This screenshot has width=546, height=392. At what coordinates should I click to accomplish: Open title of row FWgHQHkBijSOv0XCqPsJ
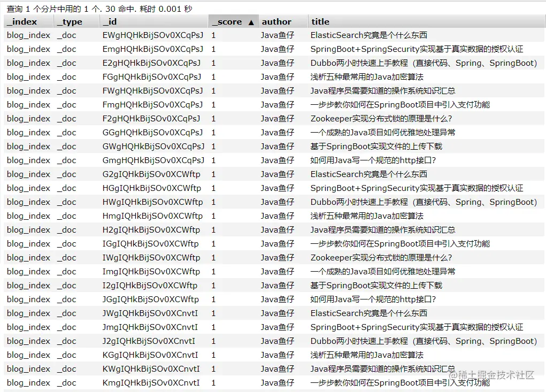tap(383, 91)
